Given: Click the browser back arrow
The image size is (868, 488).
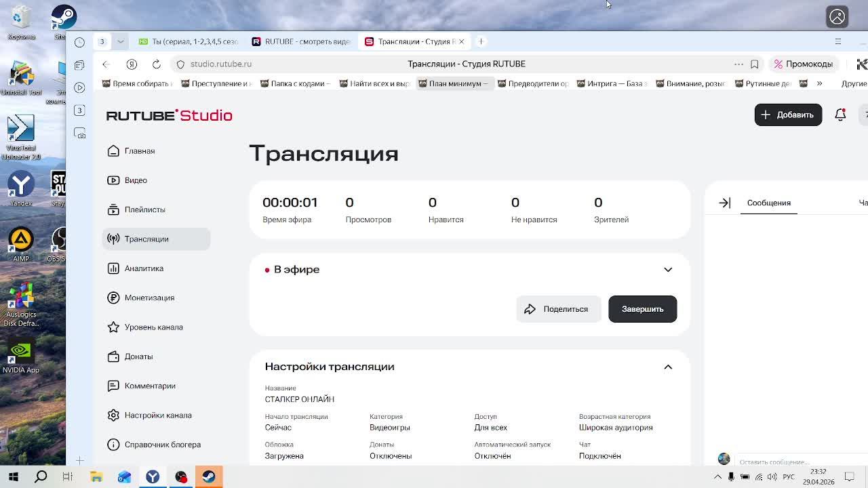Looking at the screenshot, I should [x=106, y=64].
